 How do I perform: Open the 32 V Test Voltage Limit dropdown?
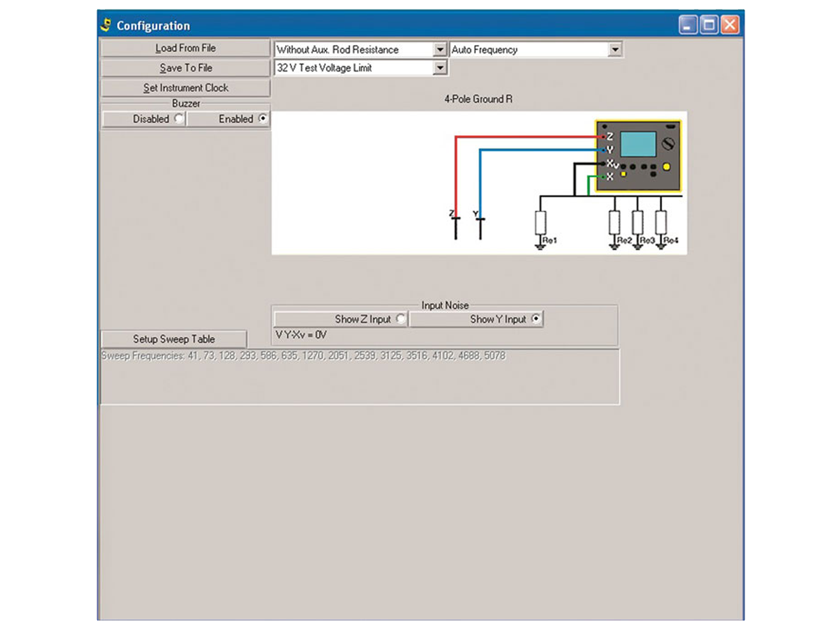[x=440, y=68]
